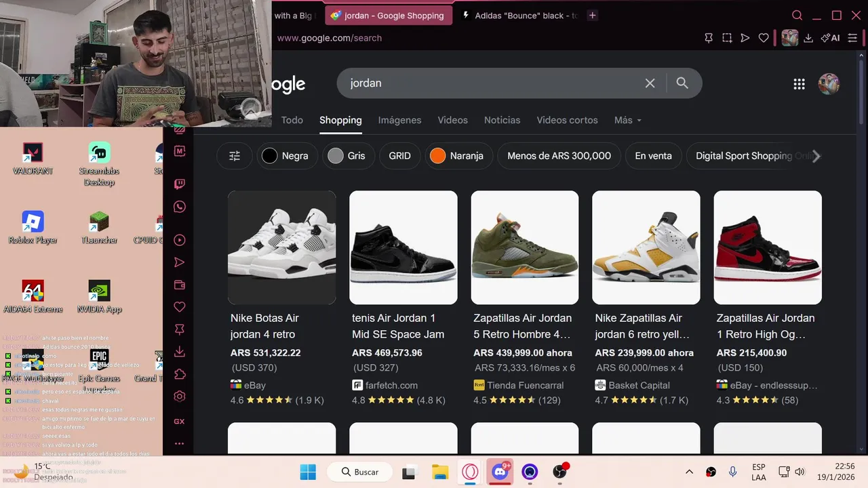Open Twitch in the Opera sidebar
The image size is (868, 488).
tap(180, 184)
